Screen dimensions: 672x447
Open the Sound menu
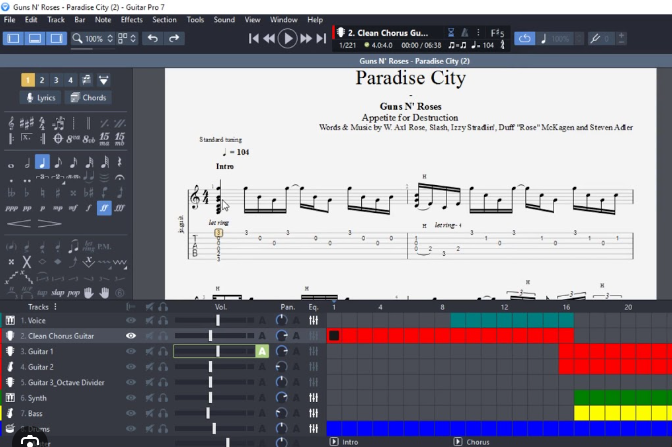[224, 19]
